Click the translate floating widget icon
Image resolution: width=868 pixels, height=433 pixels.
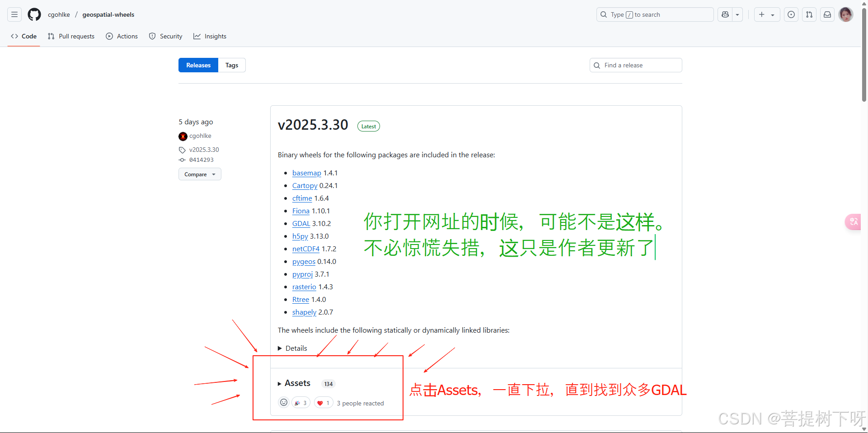[853, 221]
